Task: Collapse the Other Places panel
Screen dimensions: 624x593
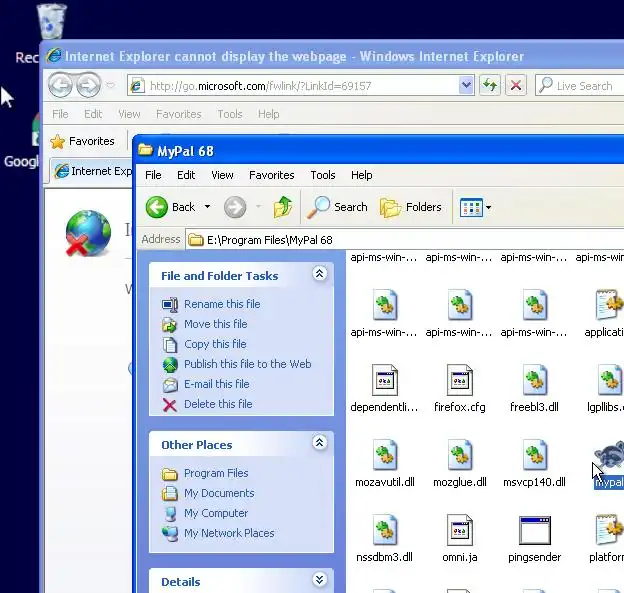Action: pos(320,443)
